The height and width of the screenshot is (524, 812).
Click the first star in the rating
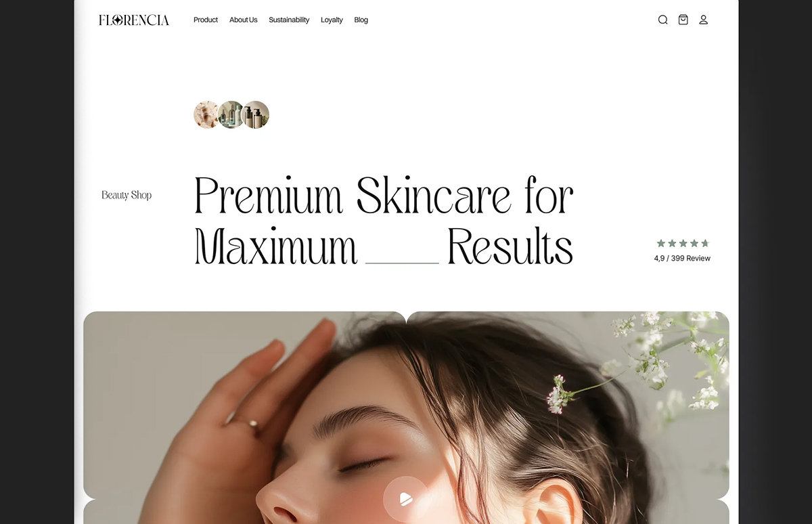[x=661, y=243]
